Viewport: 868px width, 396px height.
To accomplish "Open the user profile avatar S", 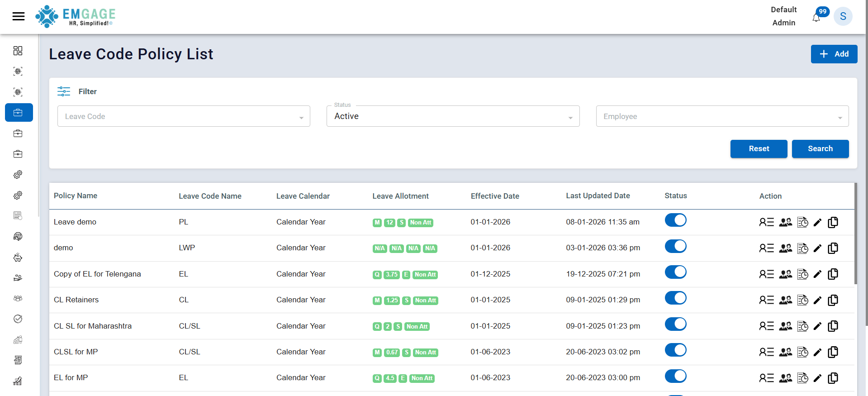I will 843,17.
